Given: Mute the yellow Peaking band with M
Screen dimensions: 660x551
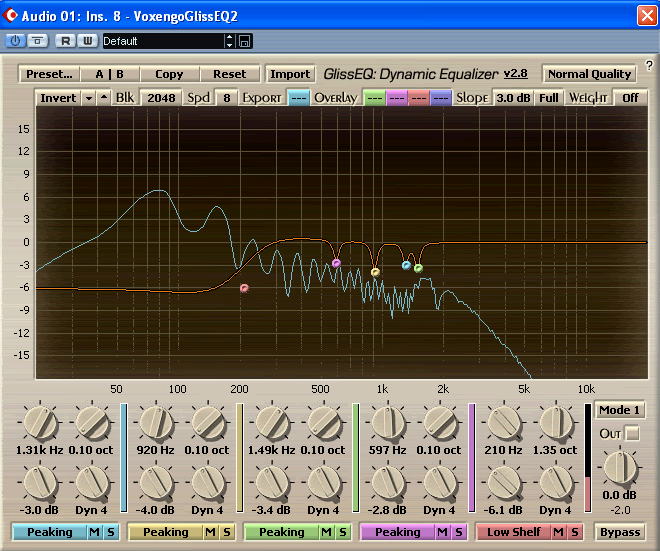Looking at the screenshot, I should 210,532.
